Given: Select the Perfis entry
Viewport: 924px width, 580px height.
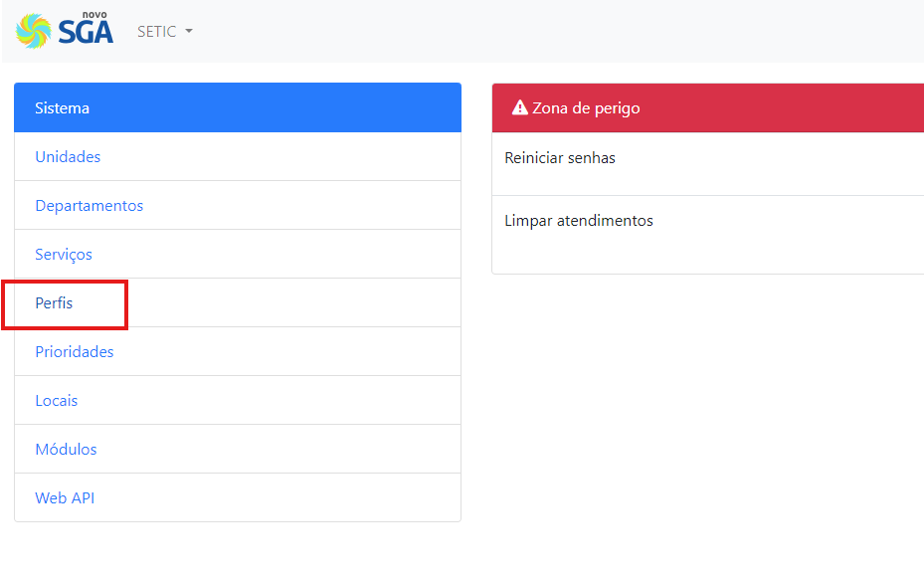Looking at the screenshot, I should [x=54, y=303].
